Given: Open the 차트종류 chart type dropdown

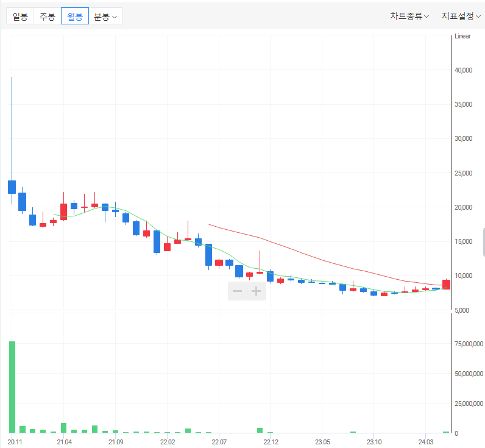Looking at the screenshot, I should (x=409, y=16).
